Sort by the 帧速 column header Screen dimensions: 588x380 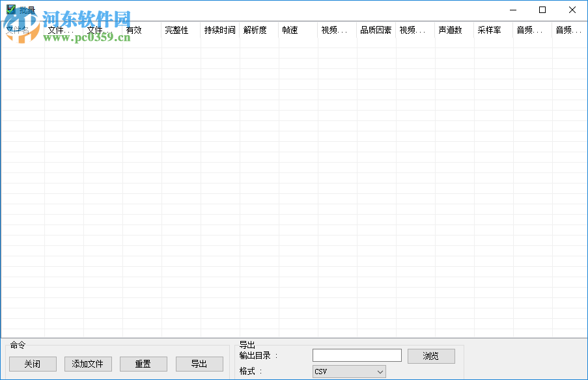[290, 30]
